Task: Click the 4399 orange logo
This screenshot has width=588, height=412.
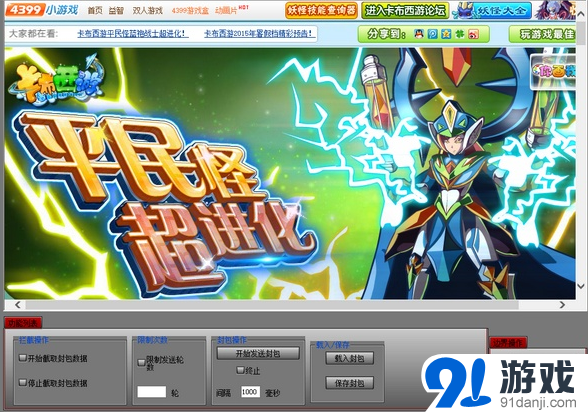Action: (x=25, y=10)
